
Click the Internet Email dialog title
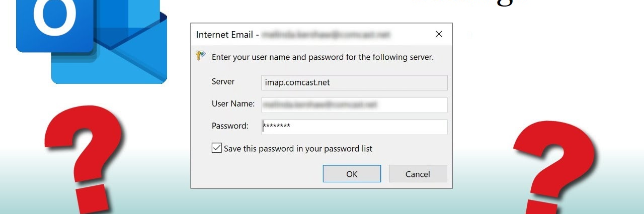tap(225, 35)
